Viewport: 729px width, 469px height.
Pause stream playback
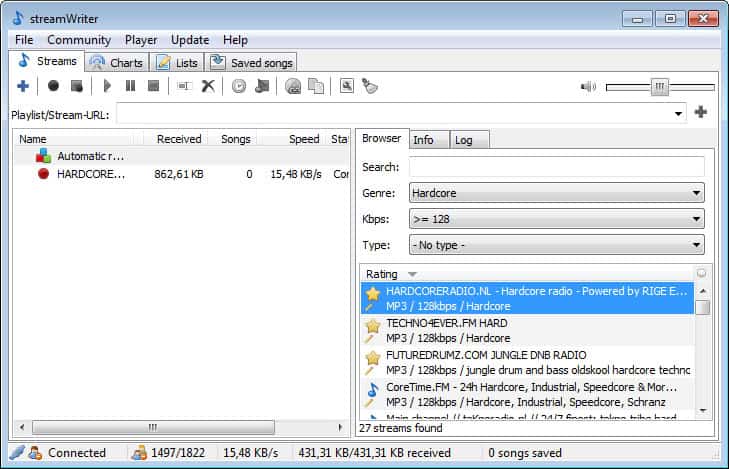(131, 86)
